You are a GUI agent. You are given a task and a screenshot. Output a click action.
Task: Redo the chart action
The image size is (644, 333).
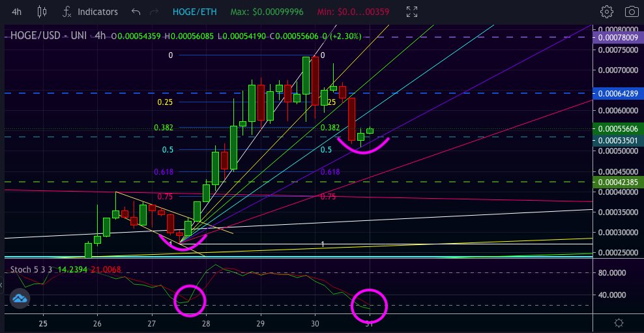154,12
